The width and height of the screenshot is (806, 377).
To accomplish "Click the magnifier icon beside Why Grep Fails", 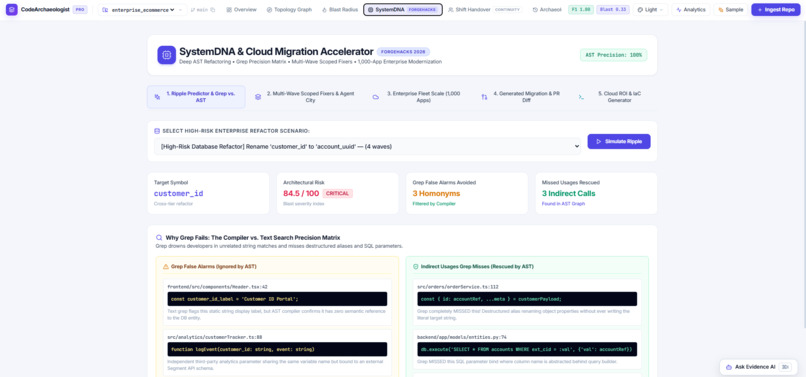I will [159, 238].
